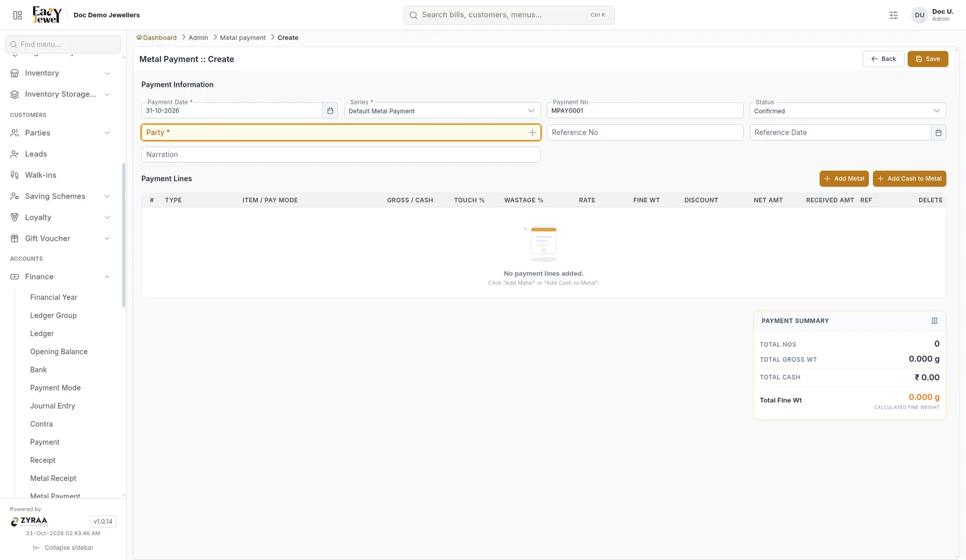This screenshot has height=560, width=966.
Task: Open the Status dropdown showing Confirmed
Action: (x=848, y=110)
